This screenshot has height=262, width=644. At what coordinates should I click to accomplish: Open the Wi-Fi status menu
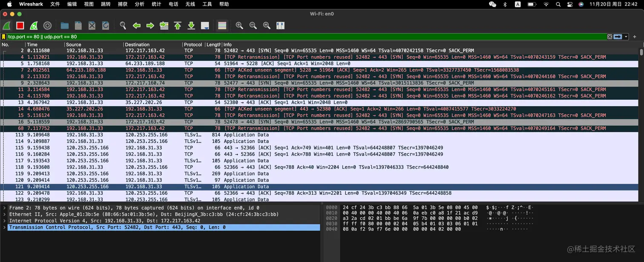point(546,4)
